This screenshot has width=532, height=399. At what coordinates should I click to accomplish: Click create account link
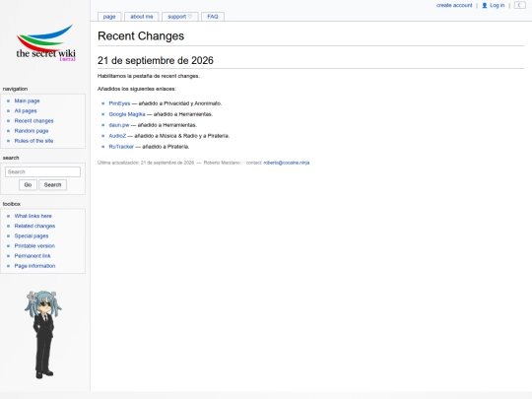point(454,6)
